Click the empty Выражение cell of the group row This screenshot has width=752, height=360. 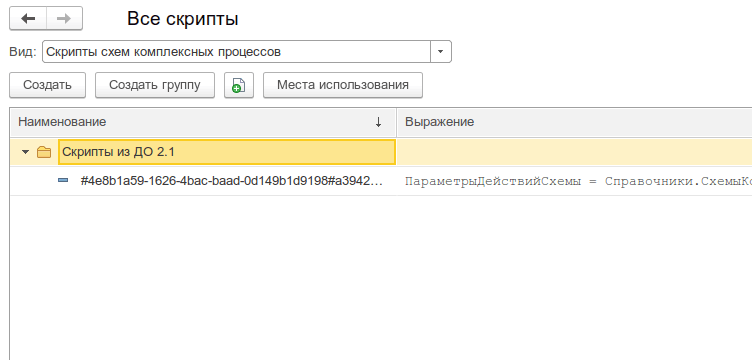(x=575, y=152)
